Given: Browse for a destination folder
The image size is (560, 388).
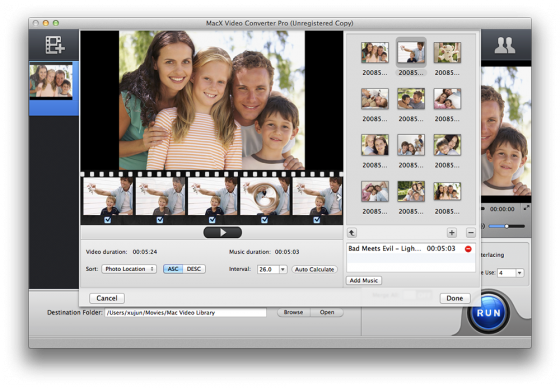Looking at the screenshot, I should coord(294,312).
